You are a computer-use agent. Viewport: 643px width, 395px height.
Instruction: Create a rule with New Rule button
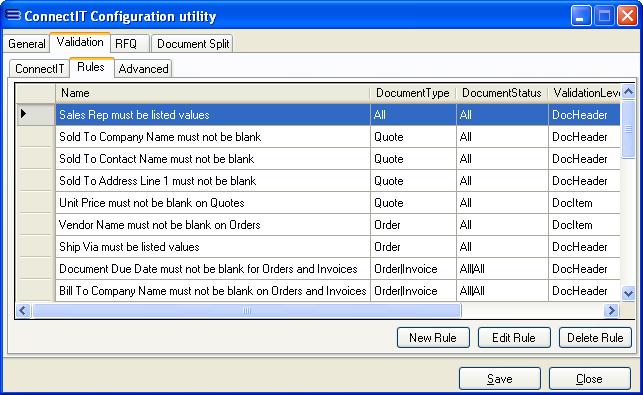tap(433, 338)
